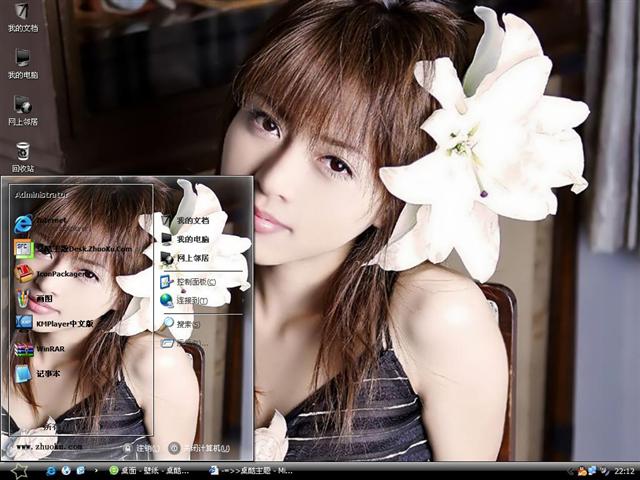The width and height of the screenshot is (640, 480).
Task: Open the 回收站 recycle bin on desktop
Action: click(22, 157)
